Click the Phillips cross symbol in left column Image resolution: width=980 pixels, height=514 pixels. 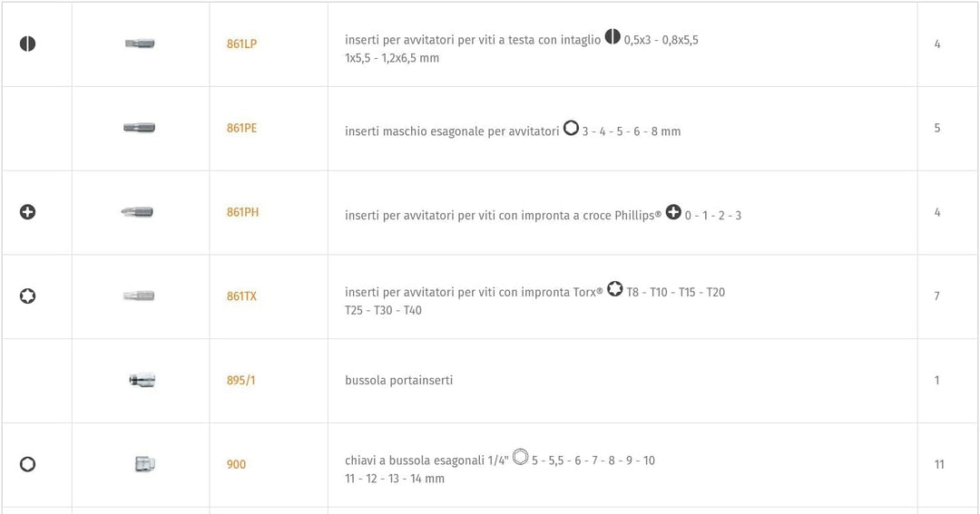tap(27, 212)
